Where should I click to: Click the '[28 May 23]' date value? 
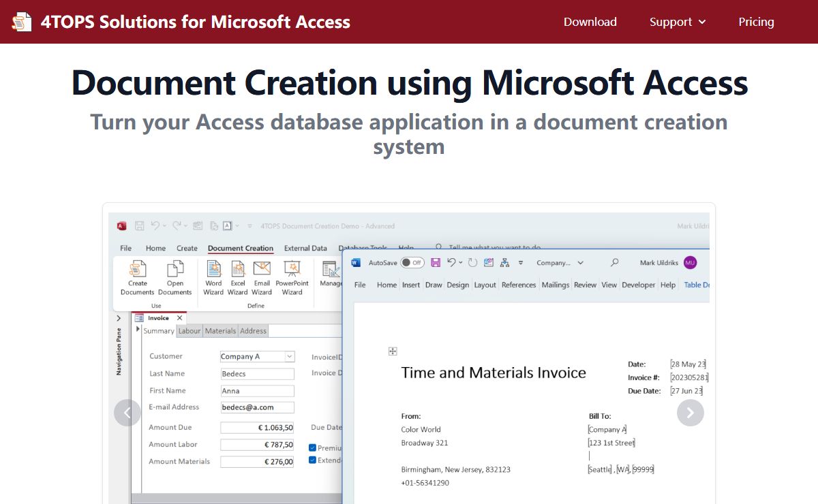[x=688, y=364]
